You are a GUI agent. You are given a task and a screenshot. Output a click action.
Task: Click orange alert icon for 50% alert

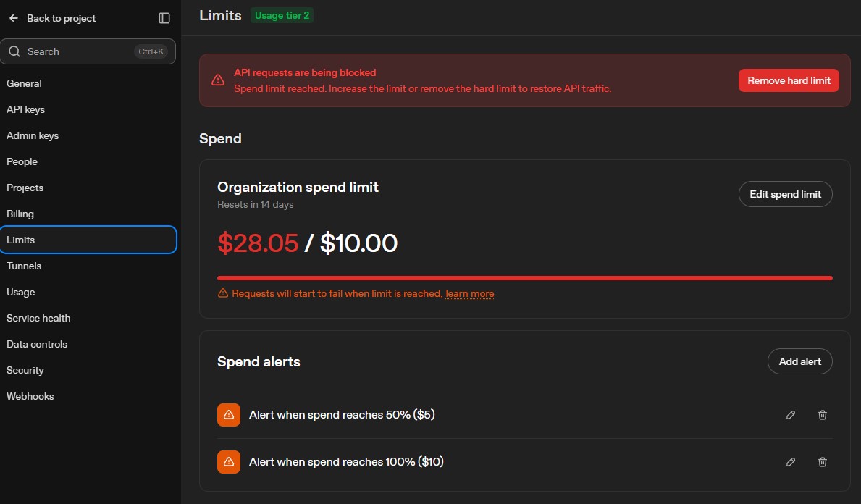(229, 415)
